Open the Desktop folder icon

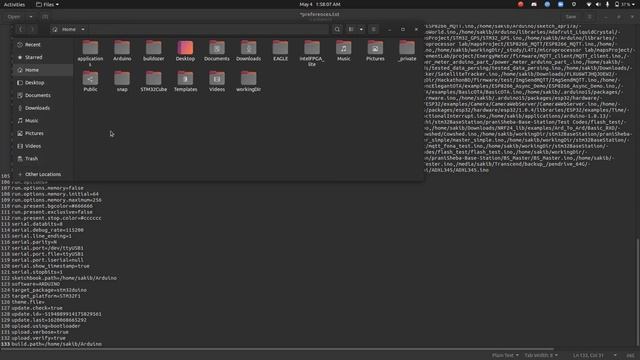tap(185, 51)
